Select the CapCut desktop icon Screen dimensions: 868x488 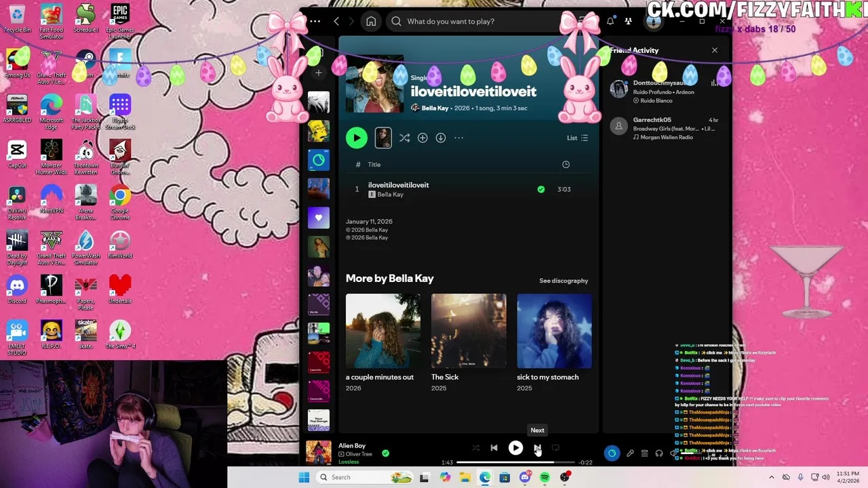[x=17, y=155]
